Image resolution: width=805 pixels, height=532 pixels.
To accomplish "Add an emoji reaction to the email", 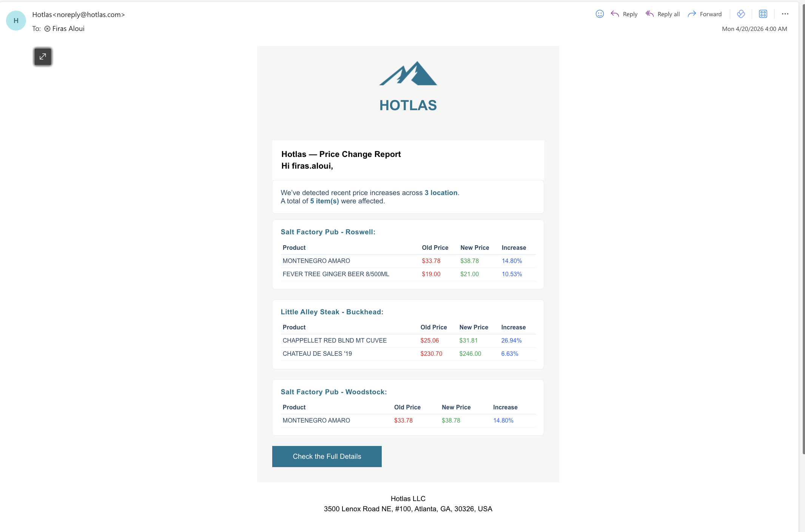I will click(x=600, y=14).
